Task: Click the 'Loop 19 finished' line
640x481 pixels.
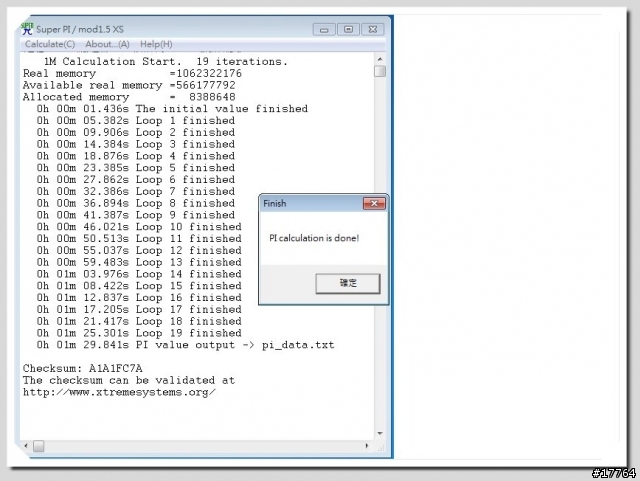Action: tap(139, 333)
